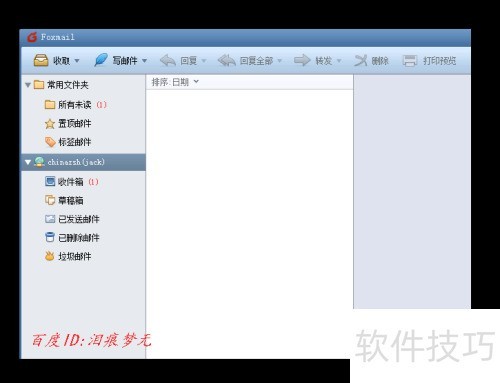Click the 收取 receive mail icon
The height and width of the screenshot is (383, 500).
41,60
